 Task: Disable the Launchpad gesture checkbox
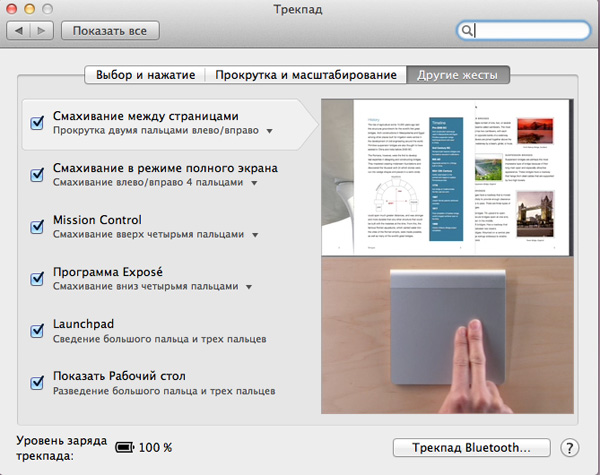(37, 331)
